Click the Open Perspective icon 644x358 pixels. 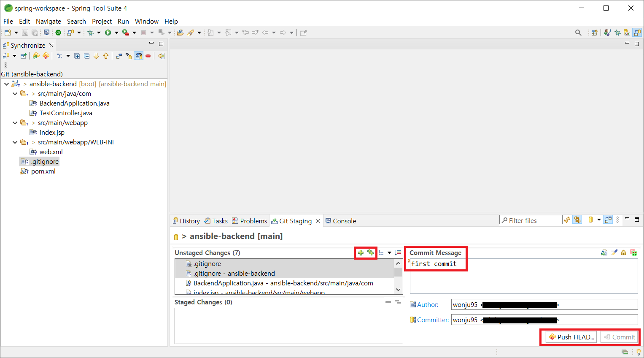595,33
